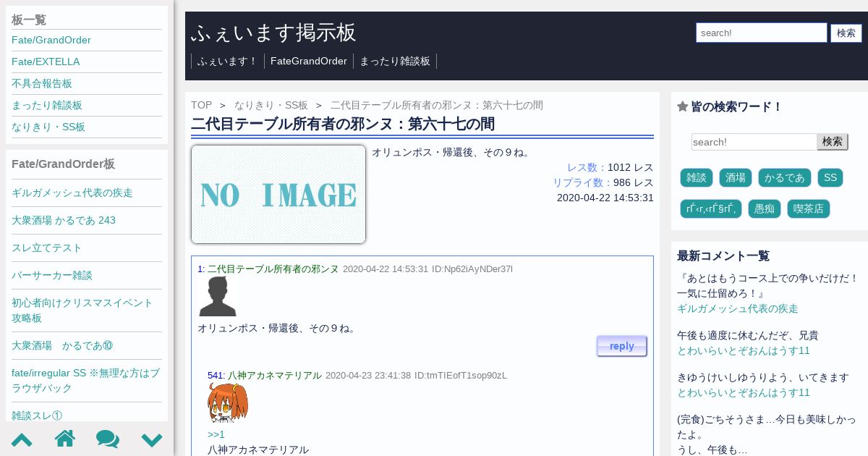Viewport: 868px width, 456px height.
Task: Select the 雑談 search tag
Action: click(697, 177)
